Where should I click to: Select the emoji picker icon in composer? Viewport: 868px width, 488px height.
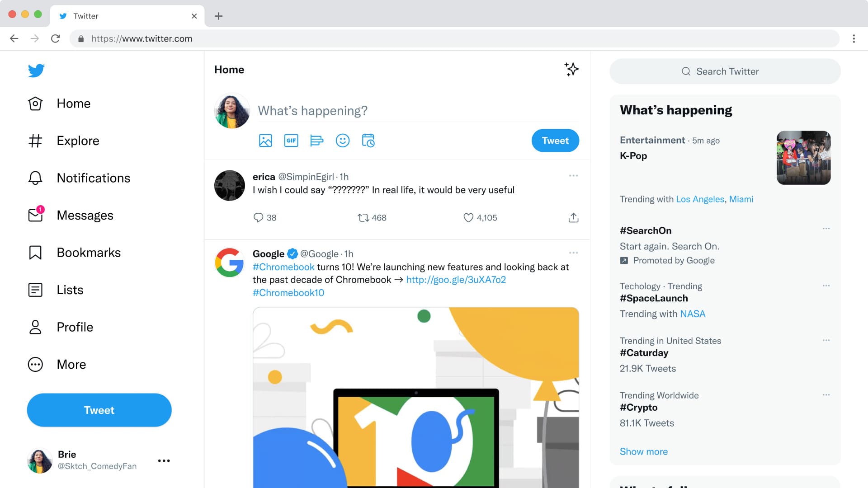click(343, 141)
